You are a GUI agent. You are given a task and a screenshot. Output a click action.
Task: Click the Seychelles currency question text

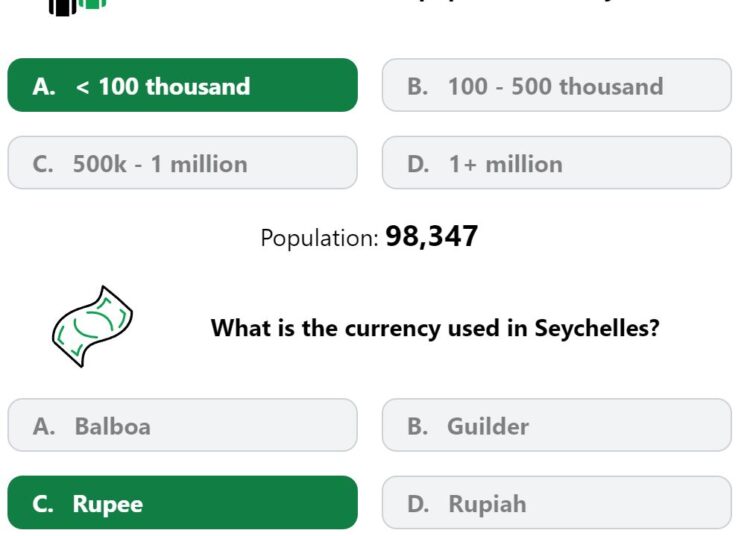point(435,328)
